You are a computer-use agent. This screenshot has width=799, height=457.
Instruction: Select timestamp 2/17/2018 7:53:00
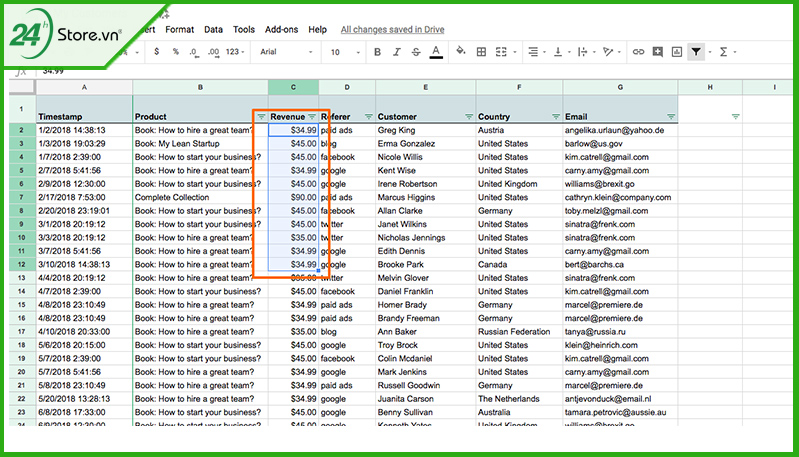(x=84, y=197)
